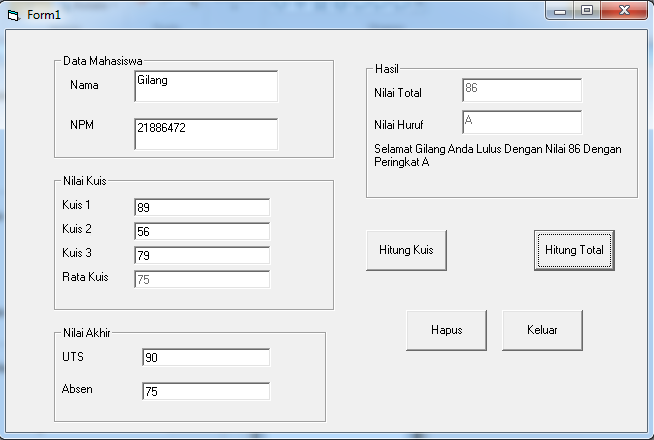Minimize the Form1 window
This screenshot has width=654, height=440.
[x=560, y=11]
